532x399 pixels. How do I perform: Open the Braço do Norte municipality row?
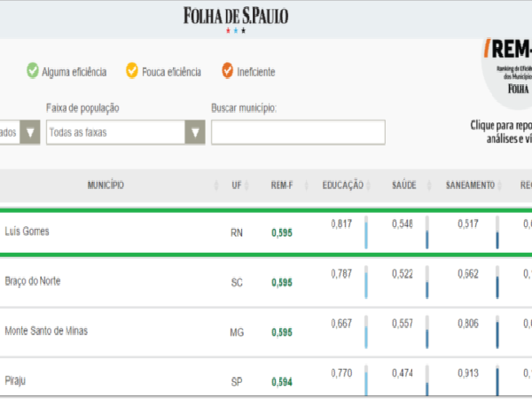click(266, 282)
